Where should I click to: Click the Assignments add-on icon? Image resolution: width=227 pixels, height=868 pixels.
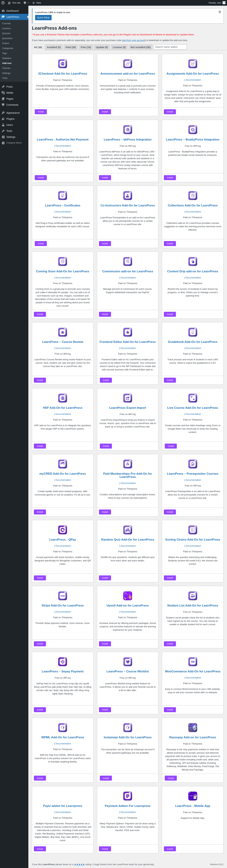[x=193, y=64]
